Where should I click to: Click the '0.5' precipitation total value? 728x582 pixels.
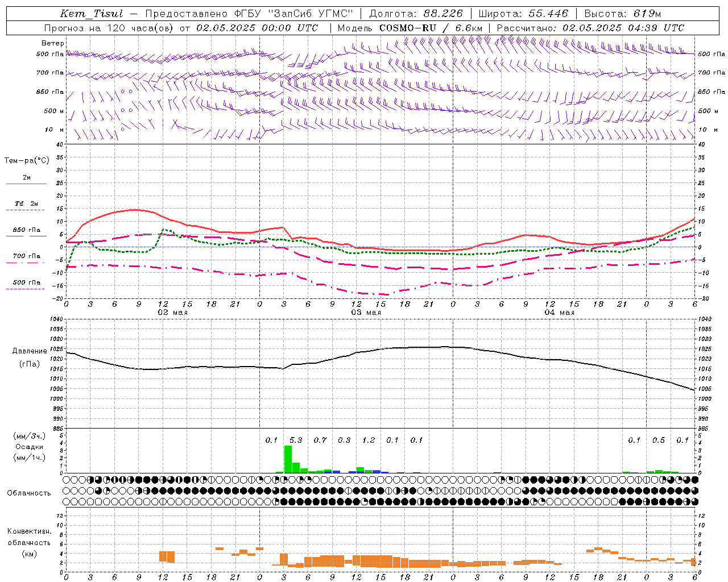click(659, 440)
